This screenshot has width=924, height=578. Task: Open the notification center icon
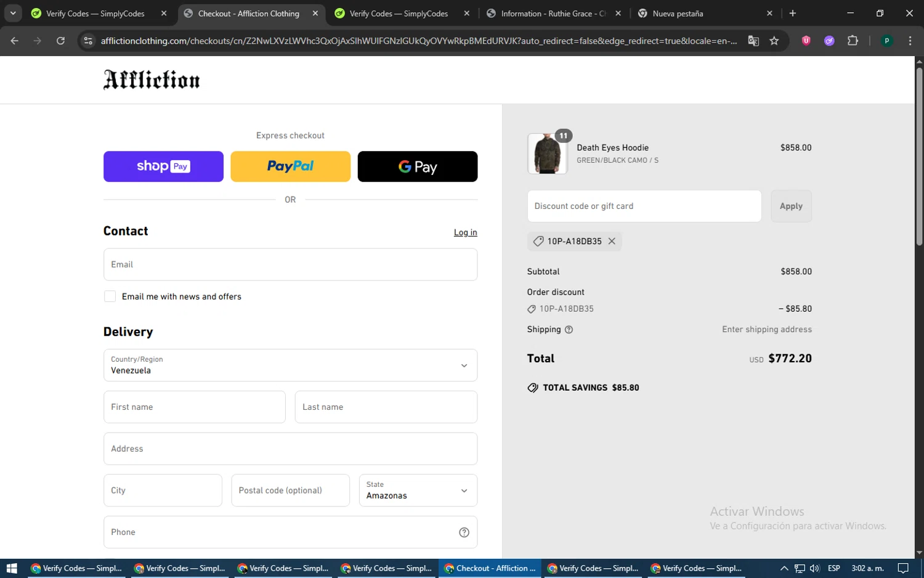click(903, 568)
